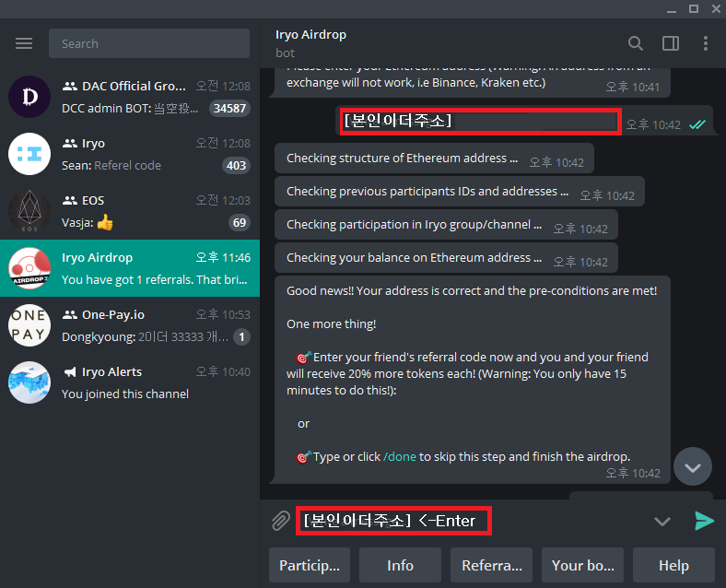Click the 1 unread badge on One-Pay.io
This screenshot has height=588, width=726.
point(241,336)
